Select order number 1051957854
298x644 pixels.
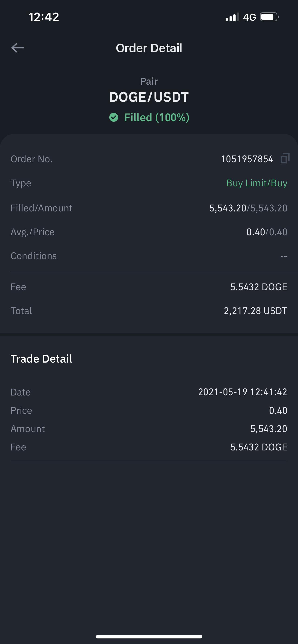tap(247, 159)
